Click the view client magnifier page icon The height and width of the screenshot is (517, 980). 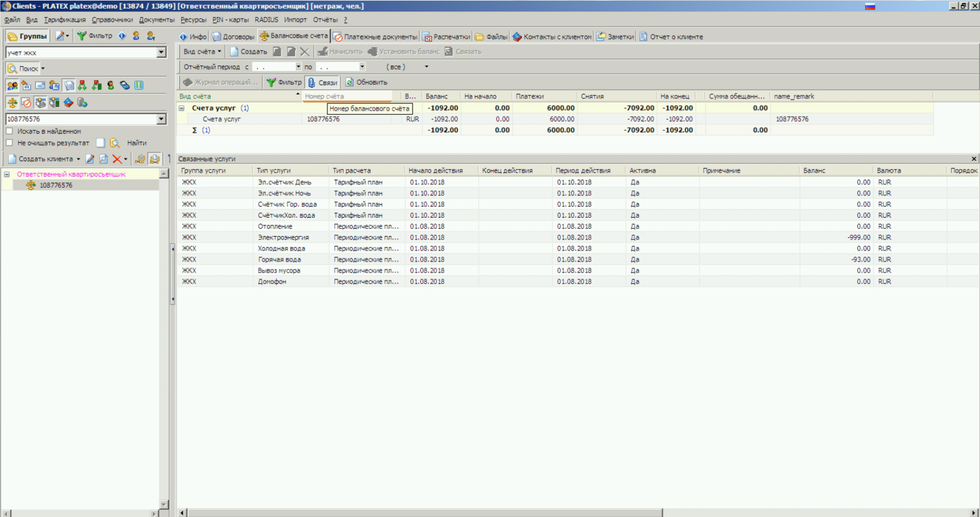pyautogui.click(x=104, y=159)
